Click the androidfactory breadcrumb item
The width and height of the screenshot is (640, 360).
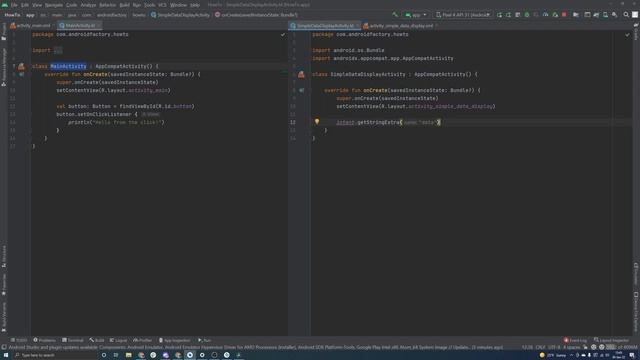112,15
